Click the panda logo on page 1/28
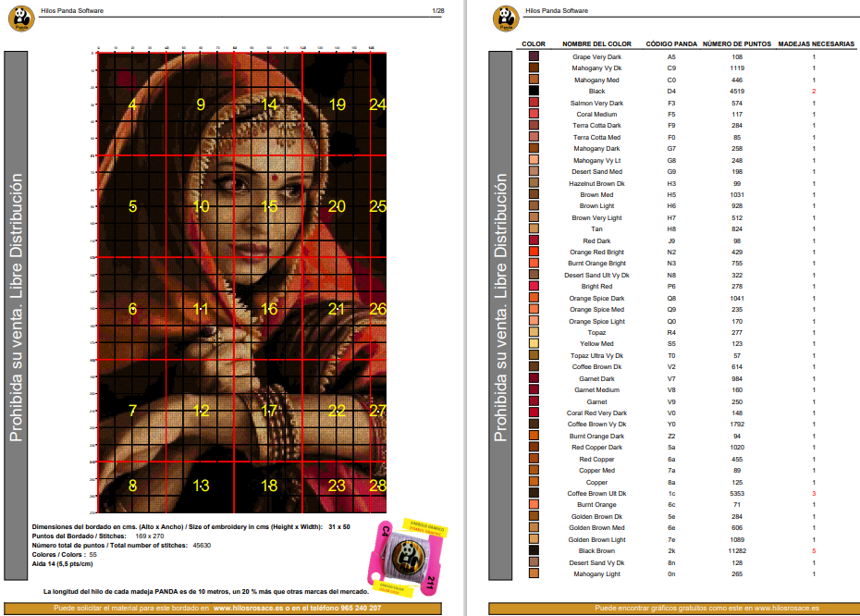The image size is (860, 616). coord(21,18)
